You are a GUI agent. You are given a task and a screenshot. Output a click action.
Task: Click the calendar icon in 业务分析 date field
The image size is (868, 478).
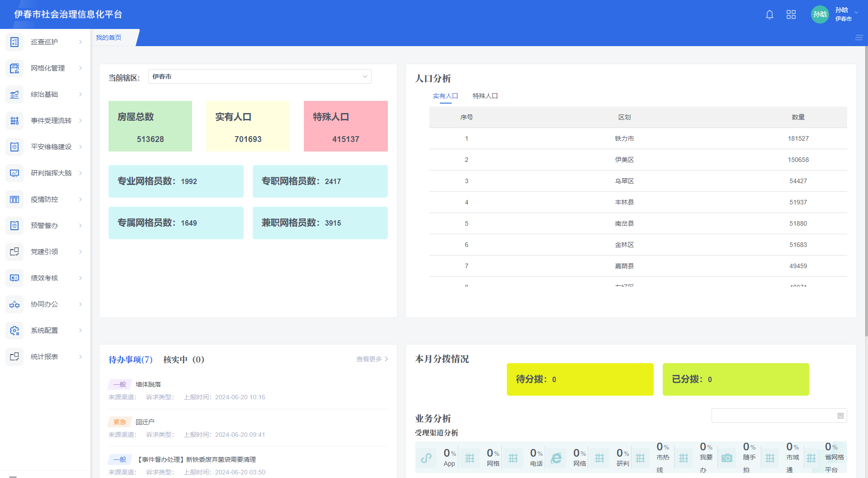coord(840,416)
